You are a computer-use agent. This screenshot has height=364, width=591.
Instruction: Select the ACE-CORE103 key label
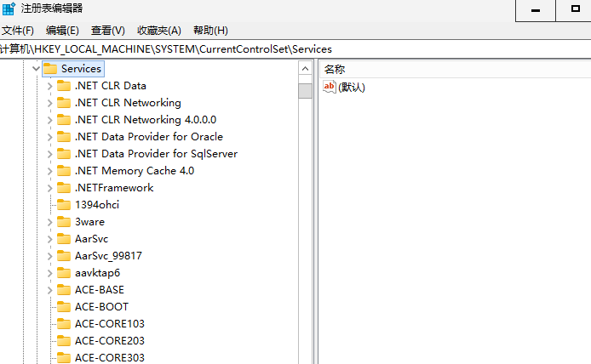[110, 324]
